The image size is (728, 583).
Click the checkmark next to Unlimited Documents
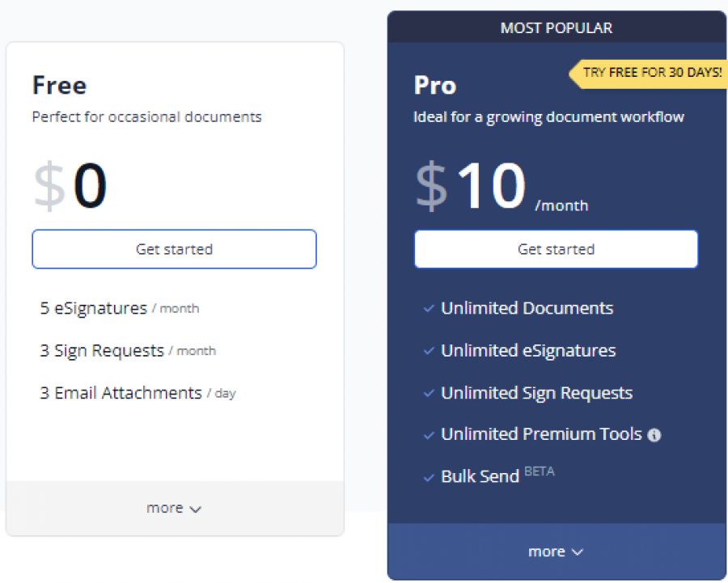click(x=429, y=309)
